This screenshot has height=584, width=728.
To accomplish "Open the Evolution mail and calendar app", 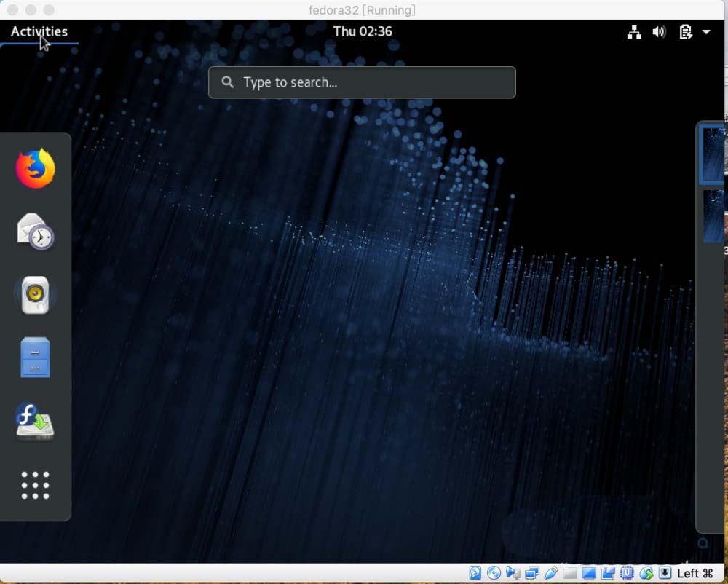I will click(x=36, y=232).
